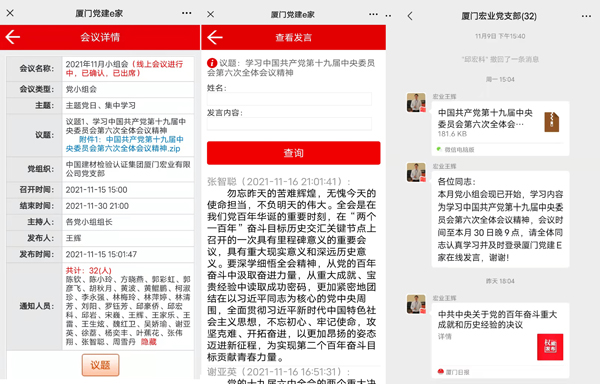This screenshot has width=600, height=384.
Task: Click the 各位同志 chat message bubble
Action: pos(501,219)
